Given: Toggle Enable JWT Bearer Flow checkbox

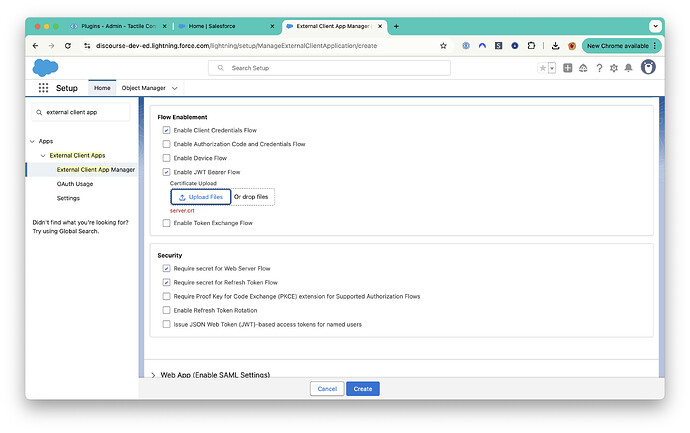Looking at the screenshot, I should click(x=166, y=172).
